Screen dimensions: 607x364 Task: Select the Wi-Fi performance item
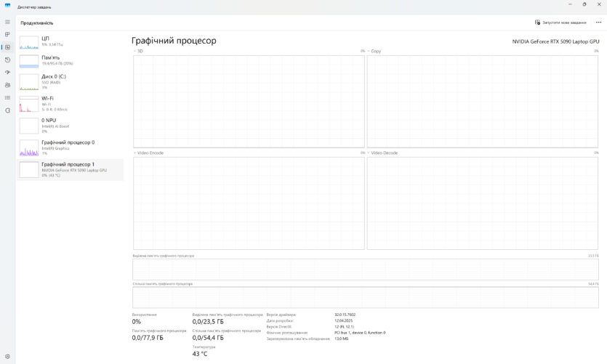(70, 104)
